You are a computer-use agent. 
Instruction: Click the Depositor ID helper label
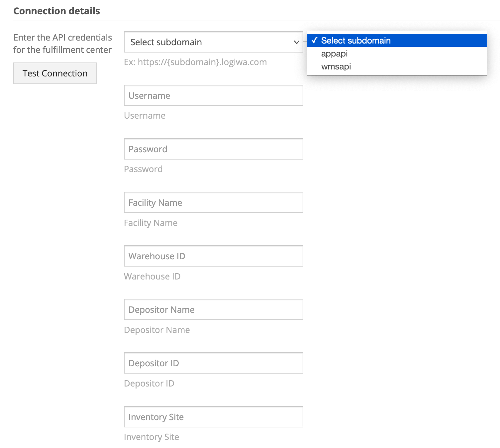[149, 384]
